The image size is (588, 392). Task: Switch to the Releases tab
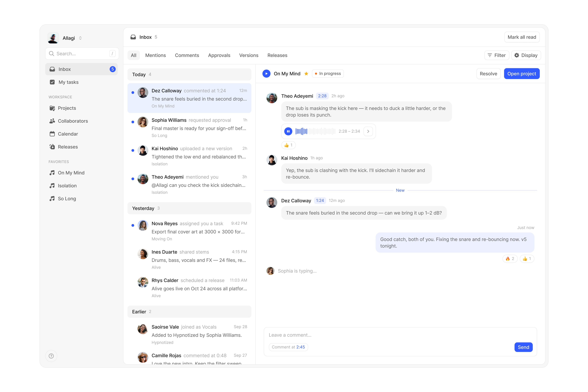pos(277,55)
